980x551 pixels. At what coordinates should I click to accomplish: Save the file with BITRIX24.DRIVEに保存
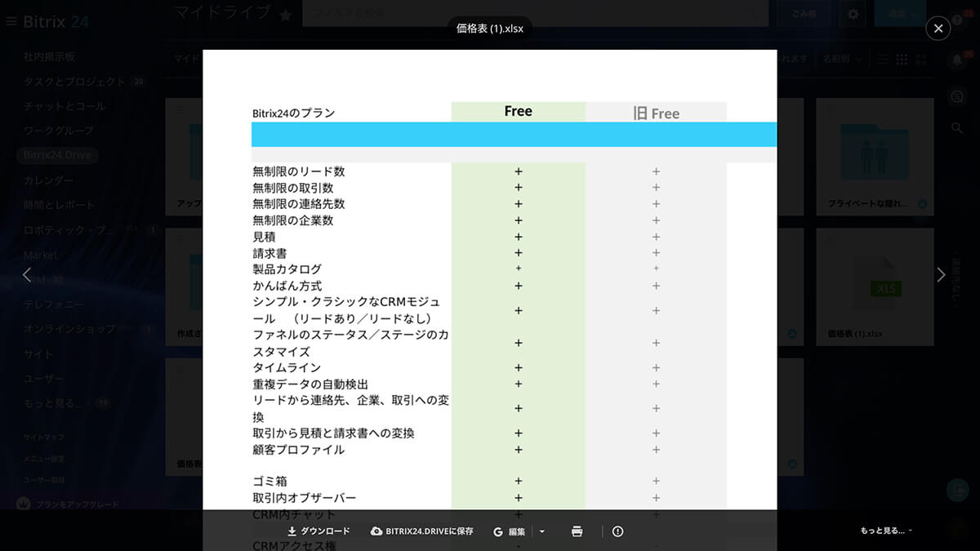pos(422,531)
